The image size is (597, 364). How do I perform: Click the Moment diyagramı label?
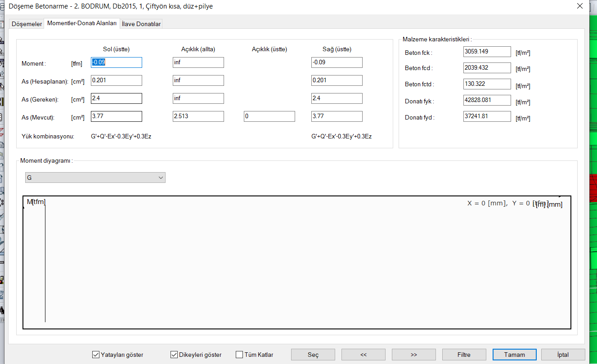pyautogui.click(x=46, y=160)
